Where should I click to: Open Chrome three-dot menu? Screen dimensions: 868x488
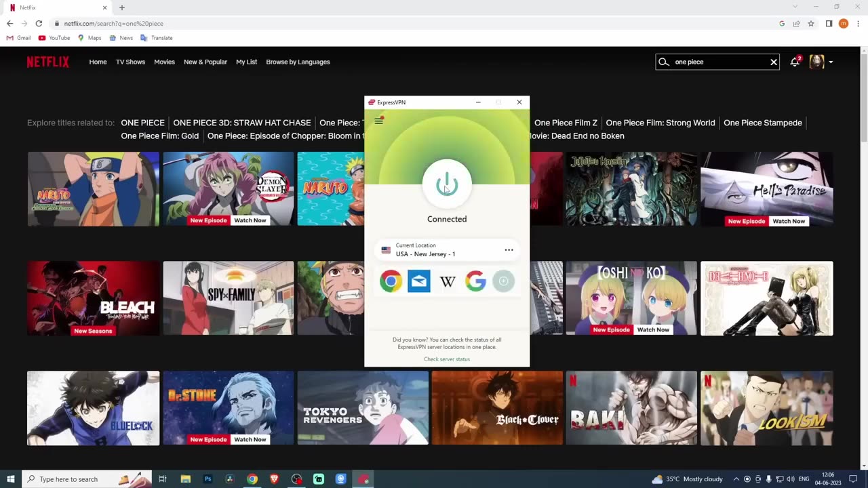pos(858,23)
